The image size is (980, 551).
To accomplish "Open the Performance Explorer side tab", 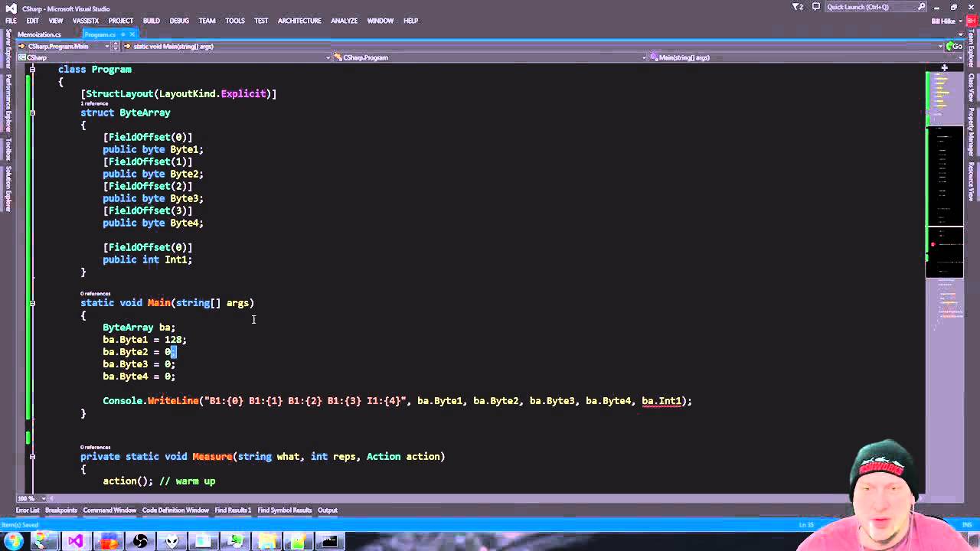I will click(8, 103).
